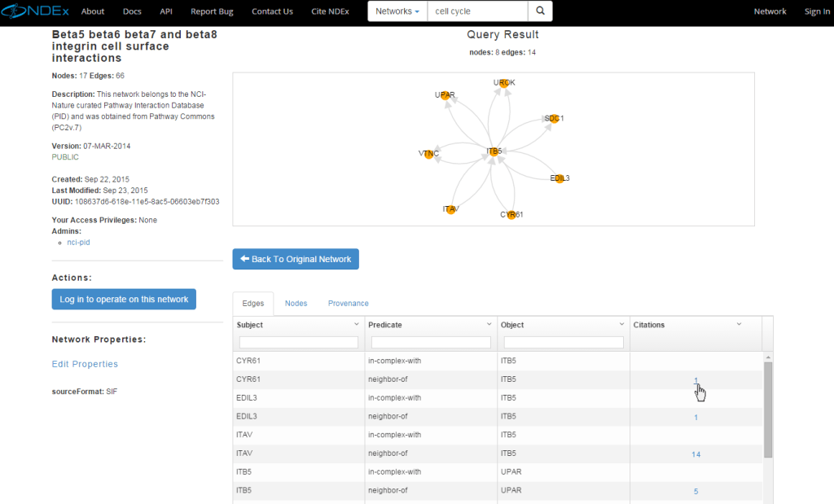
Task: Switch to the Provenance tab
Action: coord(349,304)
